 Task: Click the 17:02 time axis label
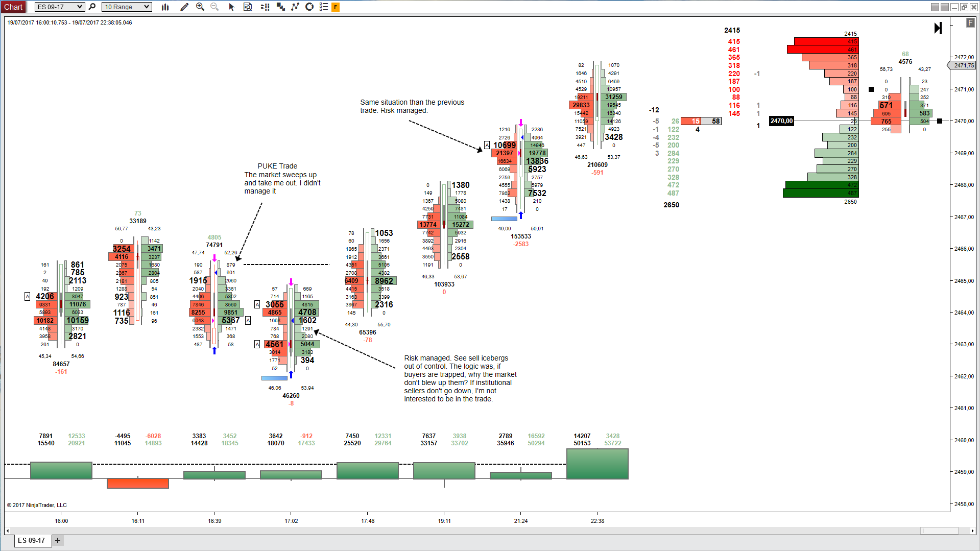tap(291, 521)
